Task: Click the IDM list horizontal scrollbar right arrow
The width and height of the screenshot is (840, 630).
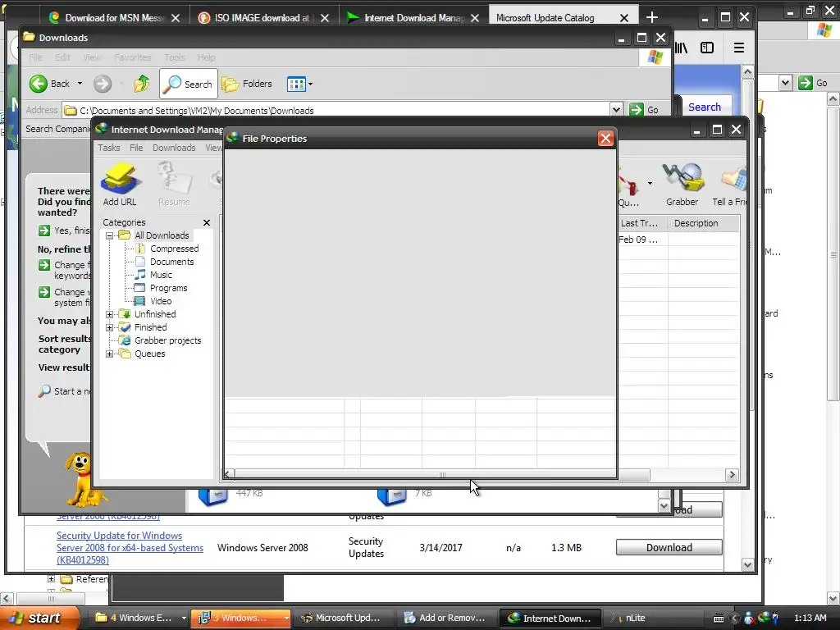Action: [732, 475]
